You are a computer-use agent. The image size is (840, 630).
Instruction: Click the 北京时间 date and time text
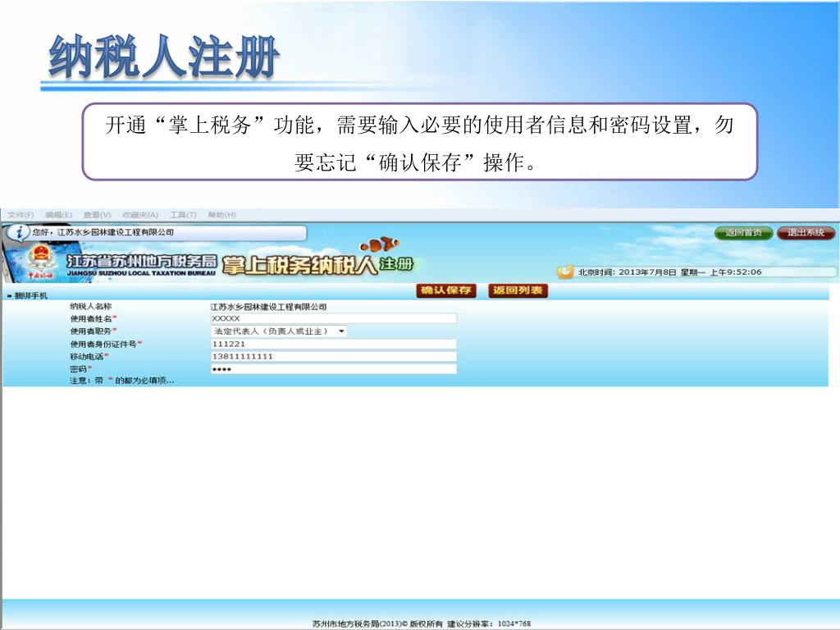point(669,272)
